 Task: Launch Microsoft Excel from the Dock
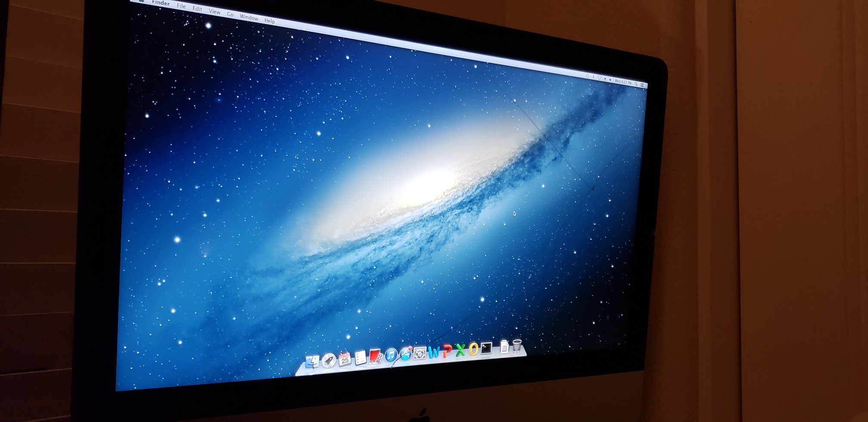(460, 350)
